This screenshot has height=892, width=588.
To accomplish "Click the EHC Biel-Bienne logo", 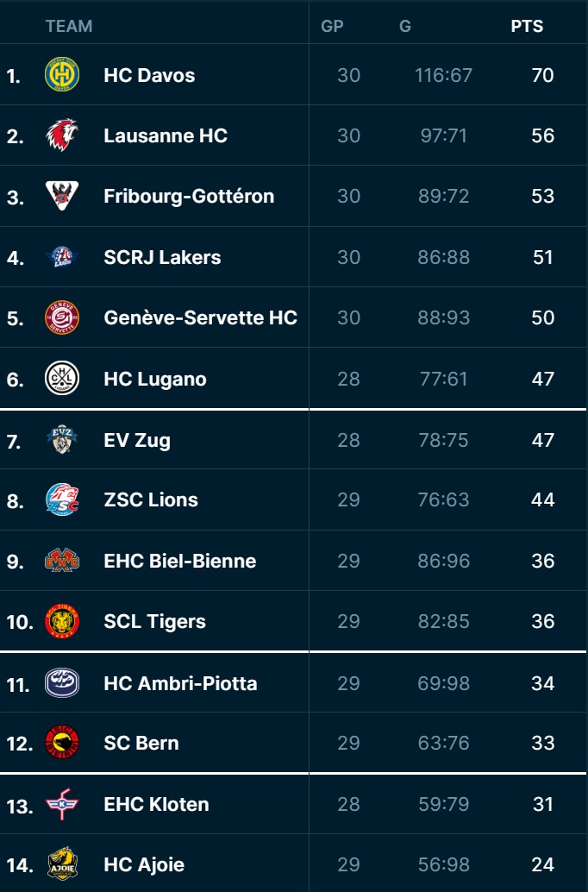I will 62,561.
